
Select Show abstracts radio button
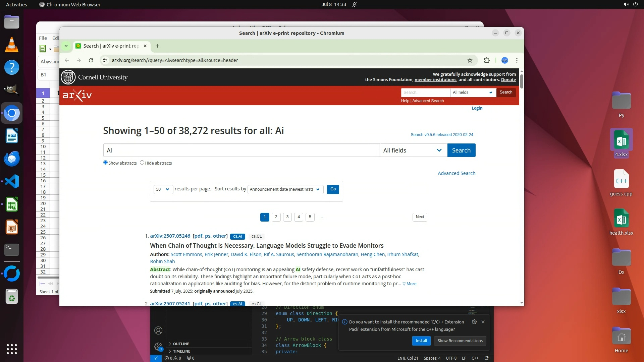point(105,163)
